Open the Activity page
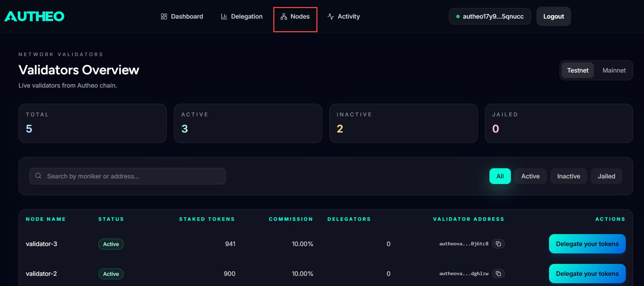This screenshot has height=286, width=644. (x=343, y=16)
